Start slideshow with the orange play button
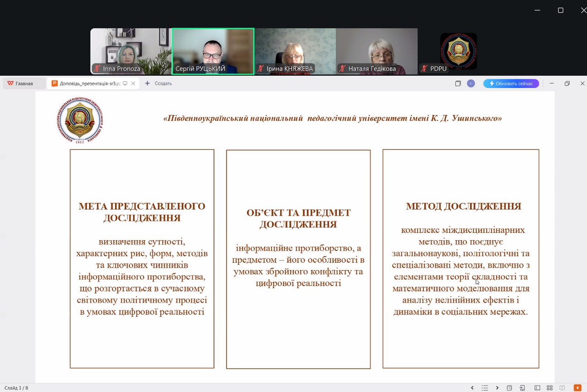The image size is (587, 392). (x=577, y=388)
